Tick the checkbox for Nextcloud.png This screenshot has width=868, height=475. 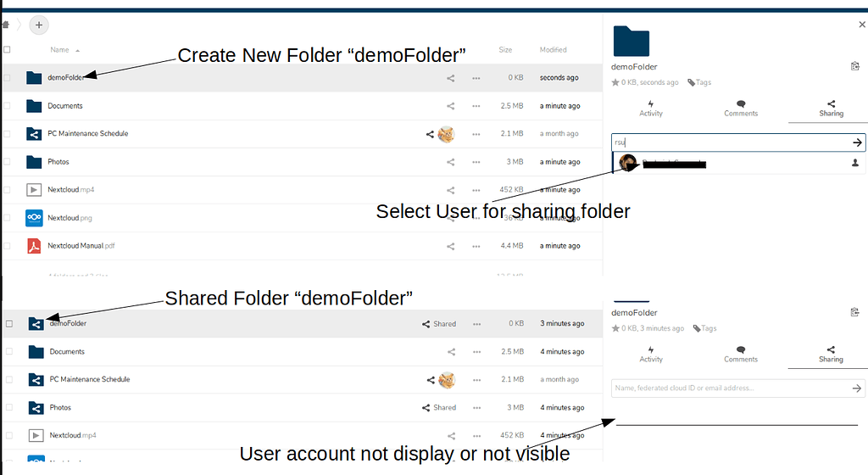pyautogui.click(x=7, y=218)
